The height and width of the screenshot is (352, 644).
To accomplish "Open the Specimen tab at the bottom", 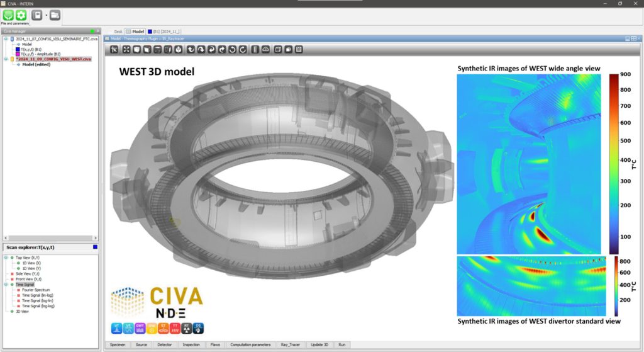I will pos(118,344).
